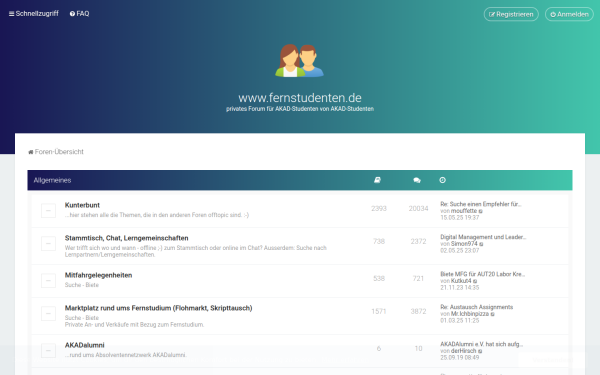
Task: Open last post 'AKADAlumni e.V. hat sich aufg…'
Action: point(481,344)
